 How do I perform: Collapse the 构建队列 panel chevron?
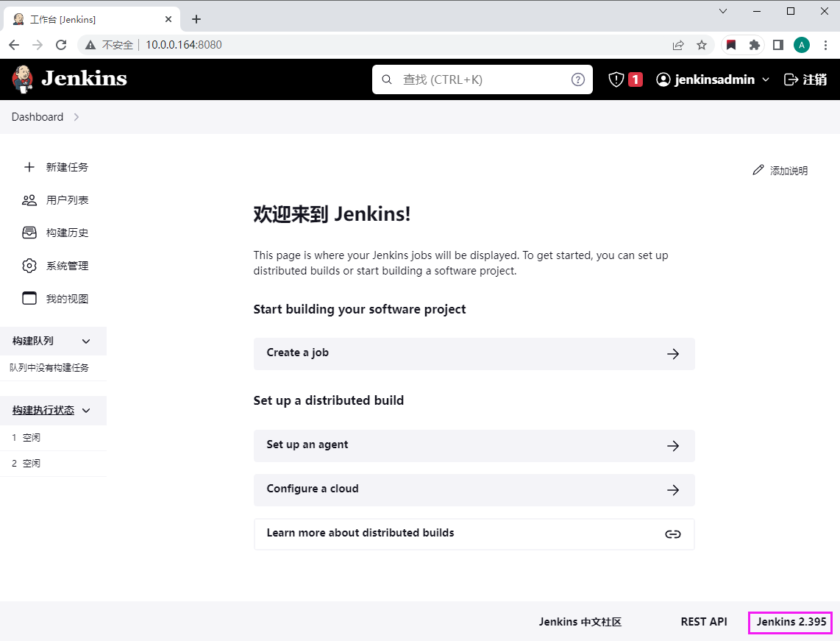coord(86,341)
